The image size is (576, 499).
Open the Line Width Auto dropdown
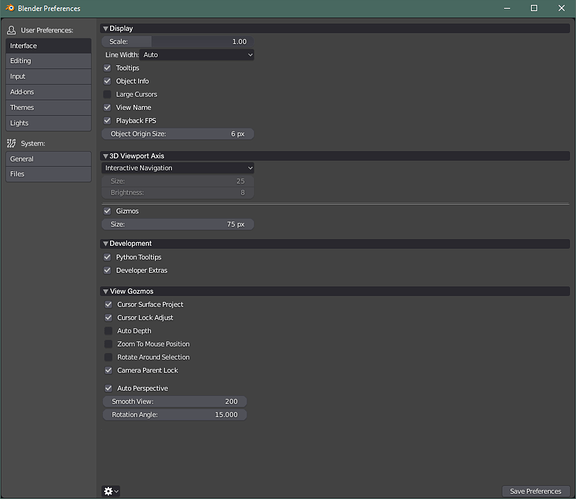click(197, 55)
